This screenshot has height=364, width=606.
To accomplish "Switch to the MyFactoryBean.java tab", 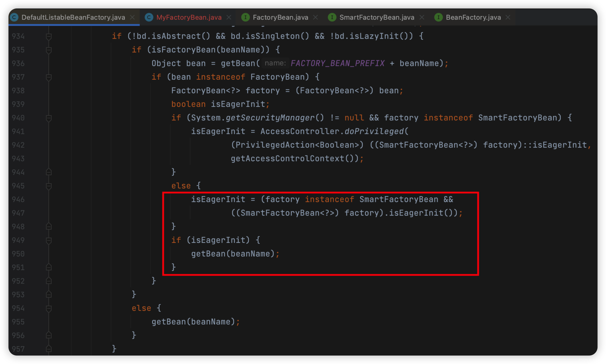I will pyautogui.click(x=189, y=17).
